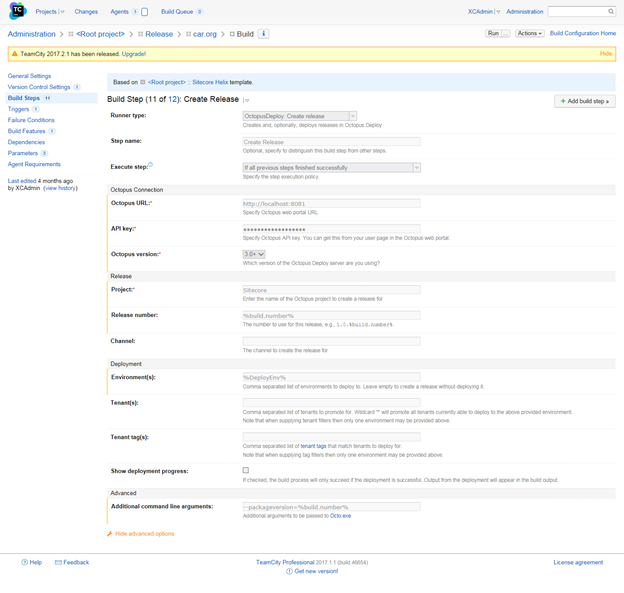Click the Project name input field

(x=332, y=290)
